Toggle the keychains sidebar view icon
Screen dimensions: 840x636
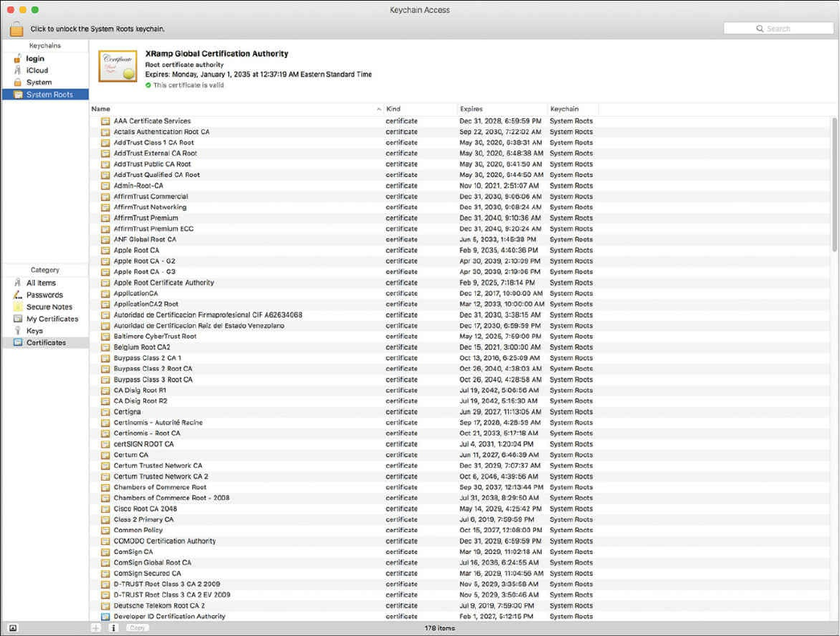coord(13,627)
